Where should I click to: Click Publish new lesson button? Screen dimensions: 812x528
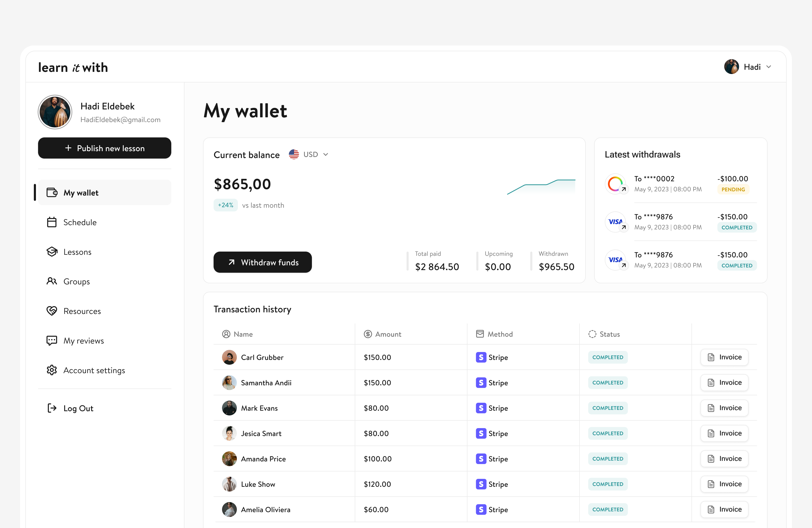pyautogui.click(x=104, y=148)
